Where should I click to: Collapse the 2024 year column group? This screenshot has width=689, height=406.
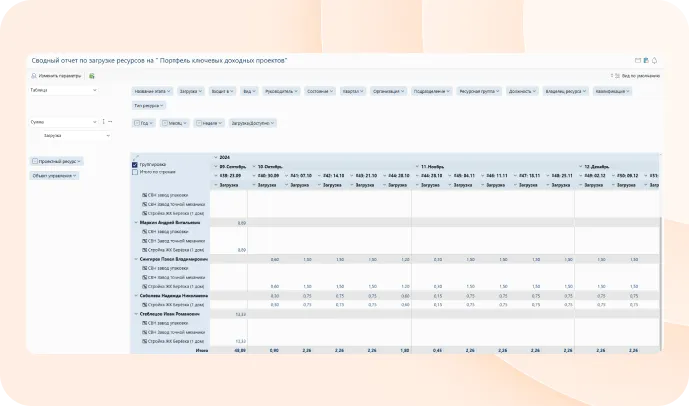point(214,157)
